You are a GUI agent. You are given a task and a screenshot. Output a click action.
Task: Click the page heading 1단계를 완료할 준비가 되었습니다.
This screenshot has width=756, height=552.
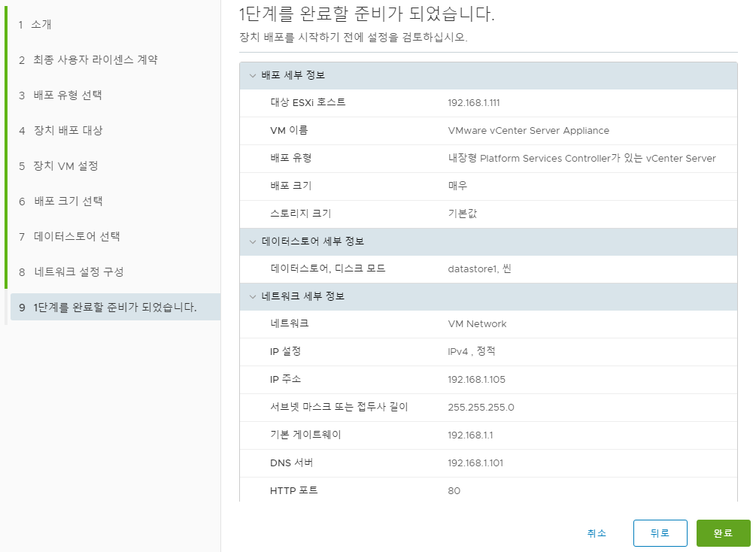(367, 14)
